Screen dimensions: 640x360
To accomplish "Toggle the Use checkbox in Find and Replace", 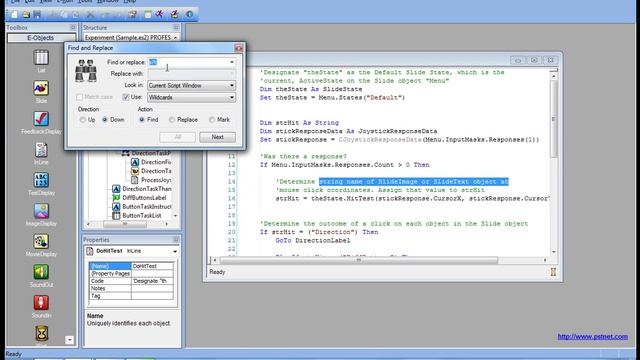I will click(x=126, y=97).
